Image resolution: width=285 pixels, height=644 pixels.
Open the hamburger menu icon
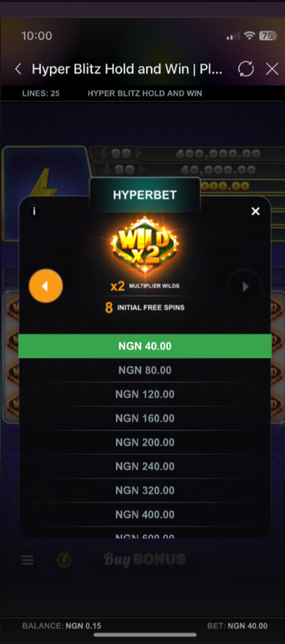pyautogui.click(x=27, y=560)
